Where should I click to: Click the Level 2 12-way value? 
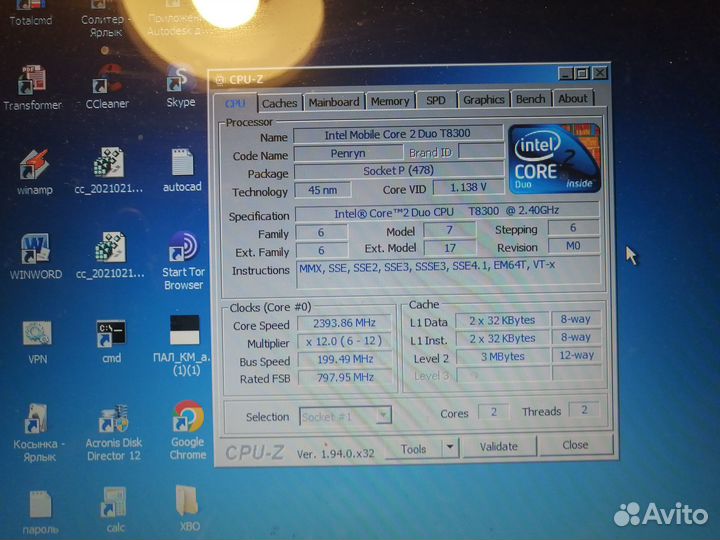(577, 355)
